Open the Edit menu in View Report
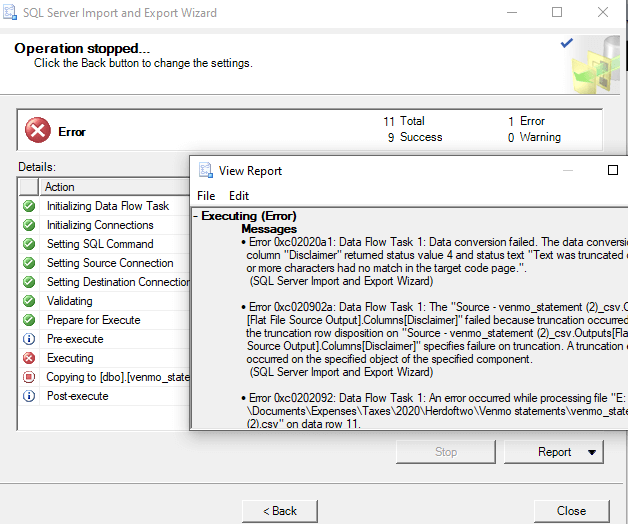 coord(239,196)
